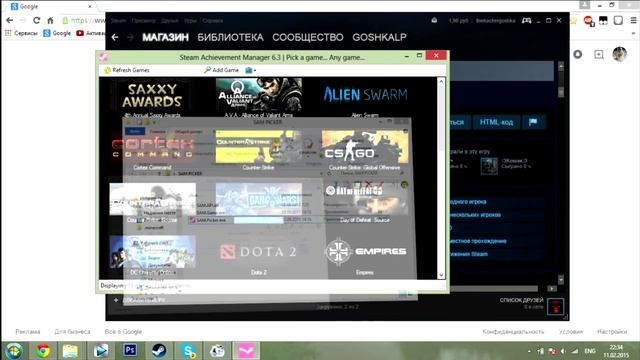
Task: Click the Steam window forward arrow
Action: [130, 37]
